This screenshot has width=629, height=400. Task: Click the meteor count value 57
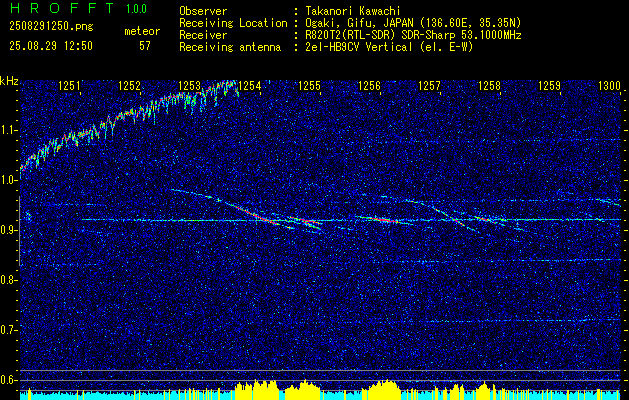click(145, 46)
